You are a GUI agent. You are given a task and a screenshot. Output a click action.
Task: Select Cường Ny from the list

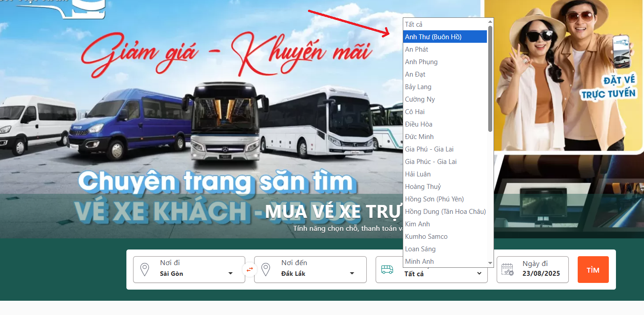pyautogui.click(x=445, y=99)
